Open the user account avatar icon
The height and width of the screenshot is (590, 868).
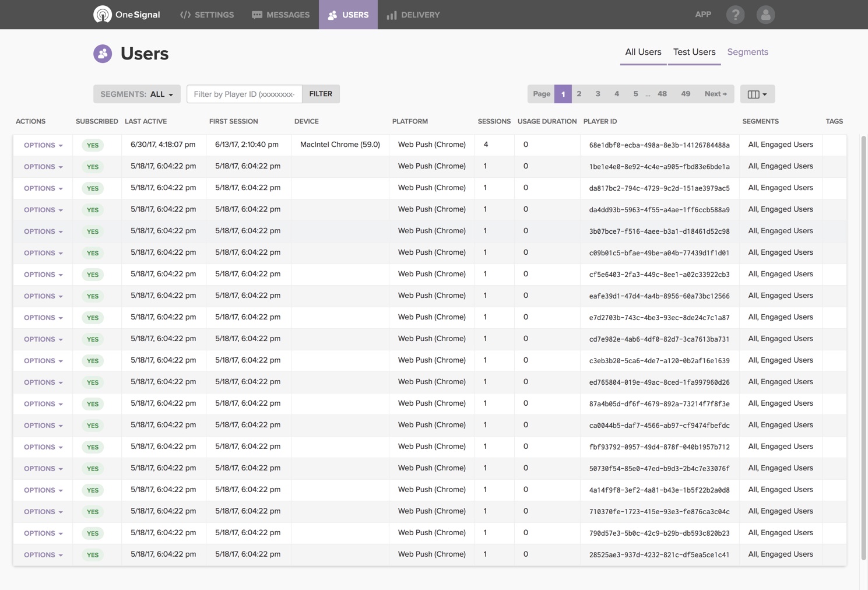(x=765, y=15)
